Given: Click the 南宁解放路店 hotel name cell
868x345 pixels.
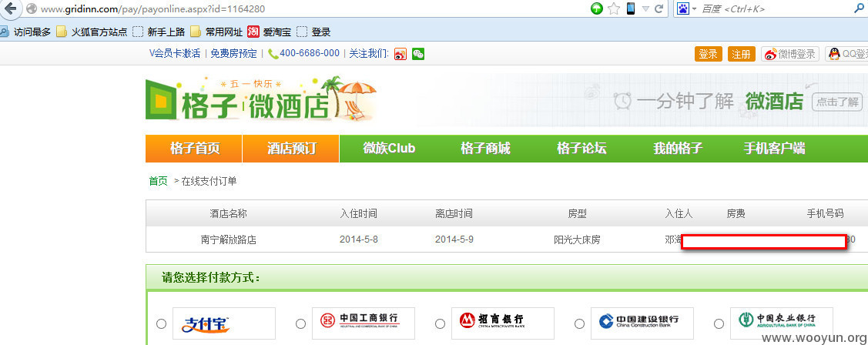Looking at the screenshot, I should [229, 240].
